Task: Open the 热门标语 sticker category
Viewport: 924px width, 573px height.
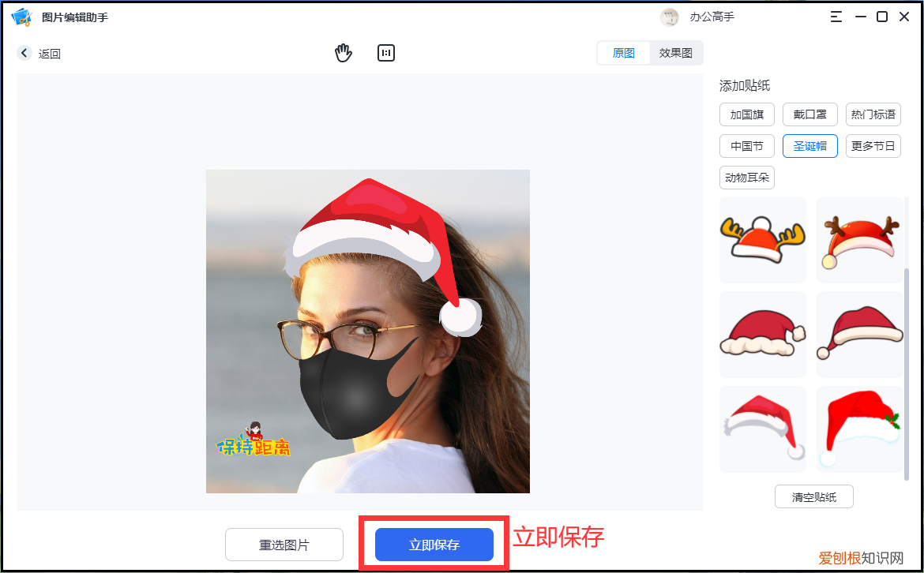Action: coord(873,114)
